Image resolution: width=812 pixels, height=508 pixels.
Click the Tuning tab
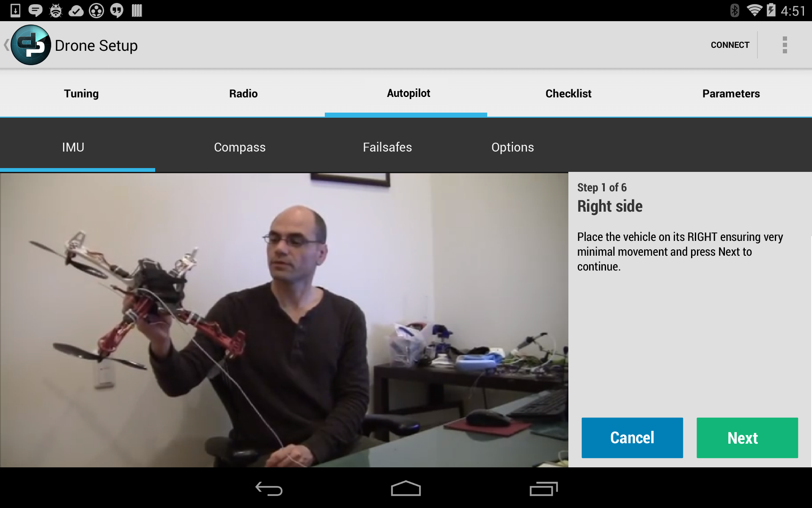81,93
